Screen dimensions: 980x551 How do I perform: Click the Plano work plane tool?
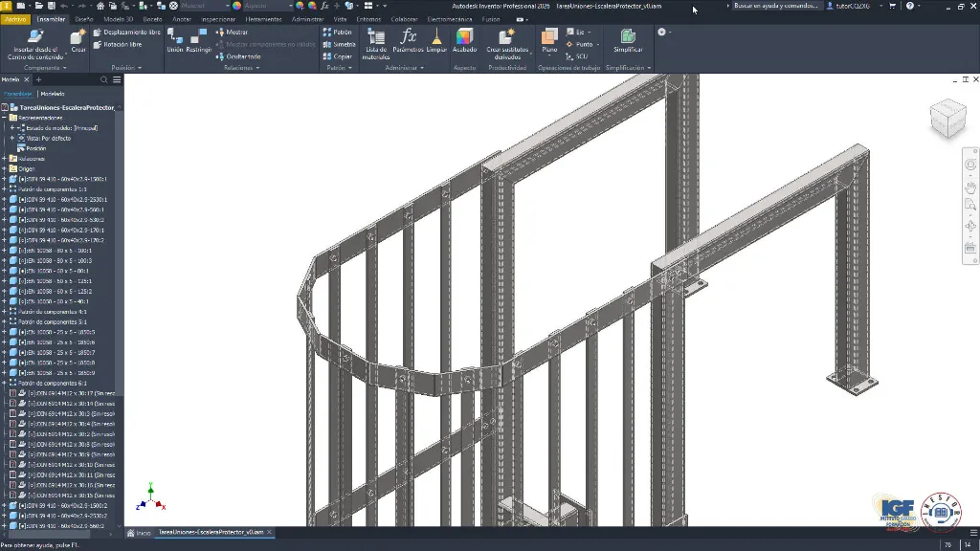pyautogui.click(x=549, y=41)
